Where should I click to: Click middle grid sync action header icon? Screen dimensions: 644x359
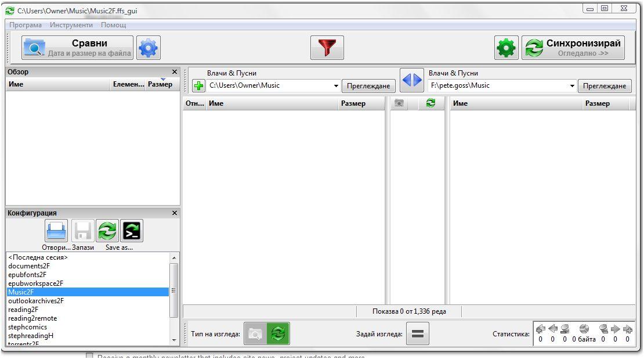coord(430,103)
